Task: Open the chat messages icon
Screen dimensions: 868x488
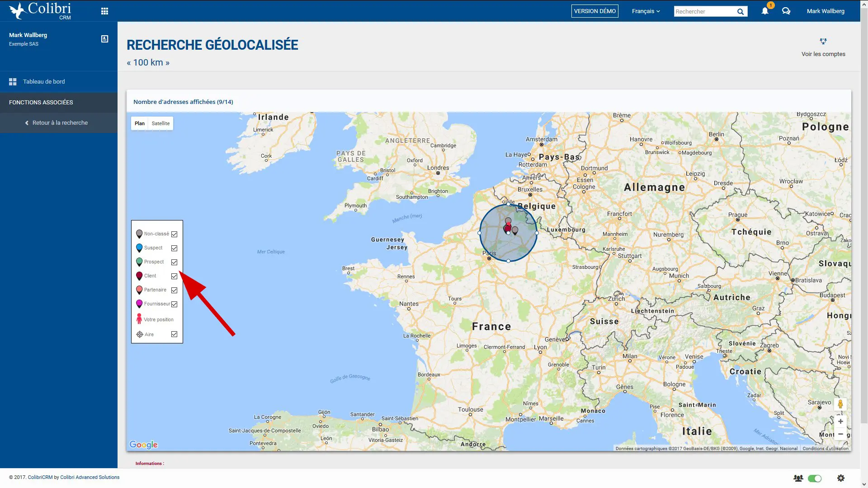Action: [786, 11]
